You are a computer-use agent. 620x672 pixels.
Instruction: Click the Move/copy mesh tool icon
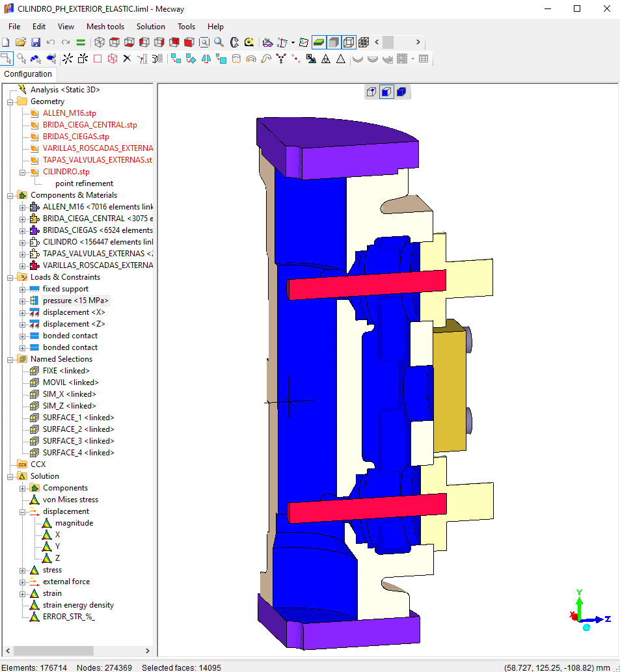tap(176, 59)
